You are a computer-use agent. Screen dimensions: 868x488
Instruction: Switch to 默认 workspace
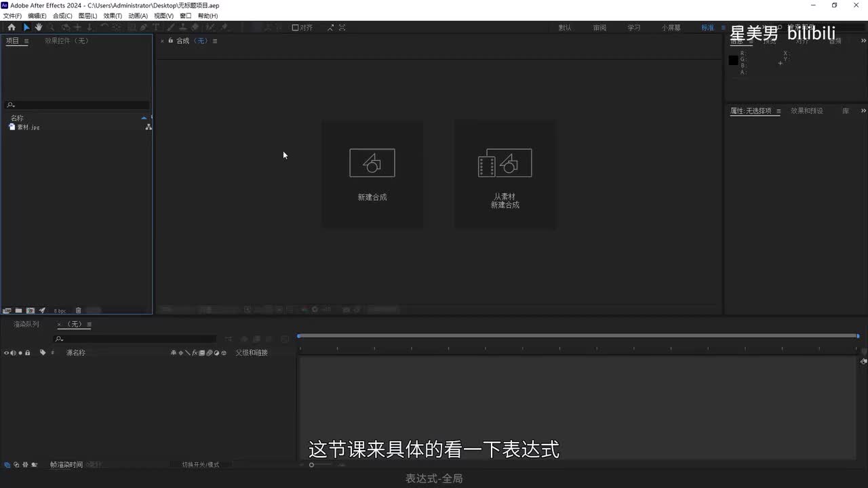click(x=565, y=28)
